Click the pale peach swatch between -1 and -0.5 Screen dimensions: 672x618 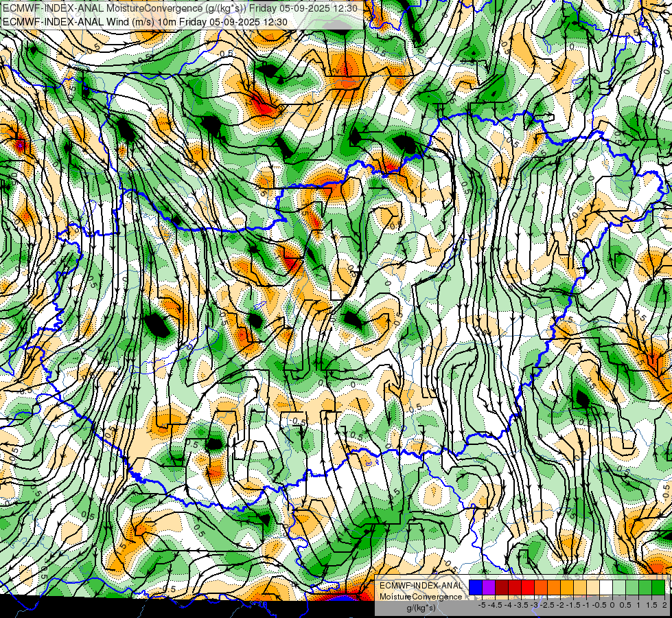click(593, 587)
